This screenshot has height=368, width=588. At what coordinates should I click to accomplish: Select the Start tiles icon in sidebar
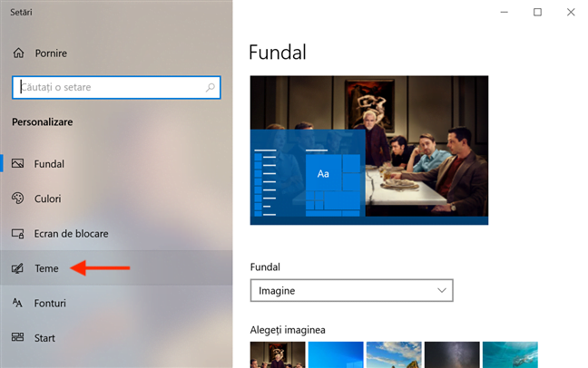18,338
